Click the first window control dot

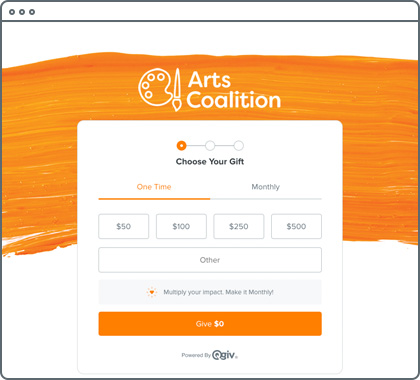coord(12,12)
